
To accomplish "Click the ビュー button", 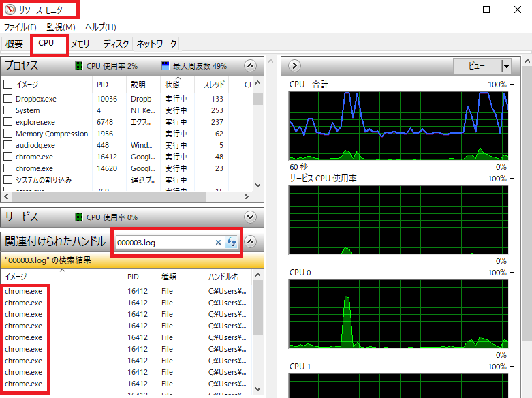I will 477,66.
